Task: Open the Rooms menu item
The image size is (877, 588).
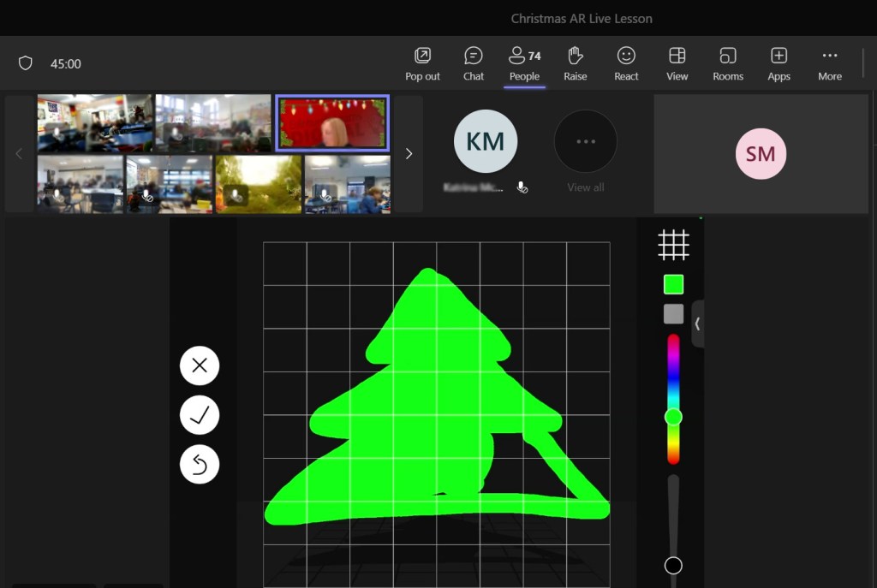Action: [728, 56]
